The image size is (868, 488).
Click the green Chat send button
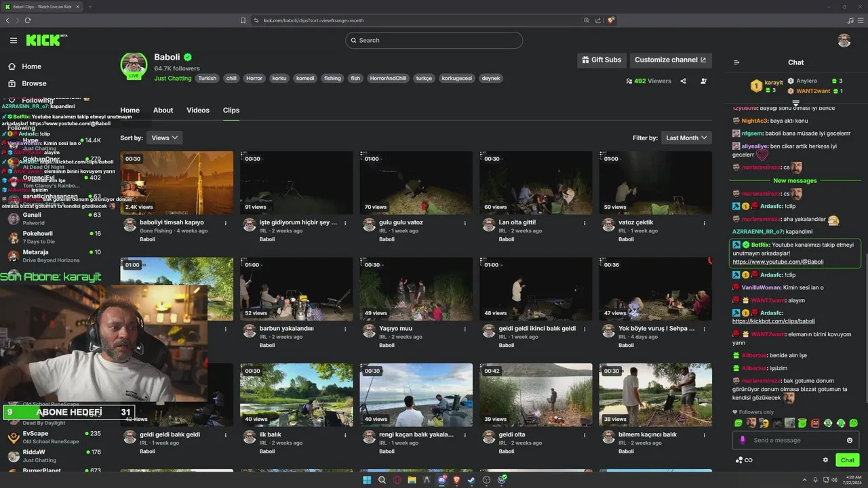pos(848,460)
